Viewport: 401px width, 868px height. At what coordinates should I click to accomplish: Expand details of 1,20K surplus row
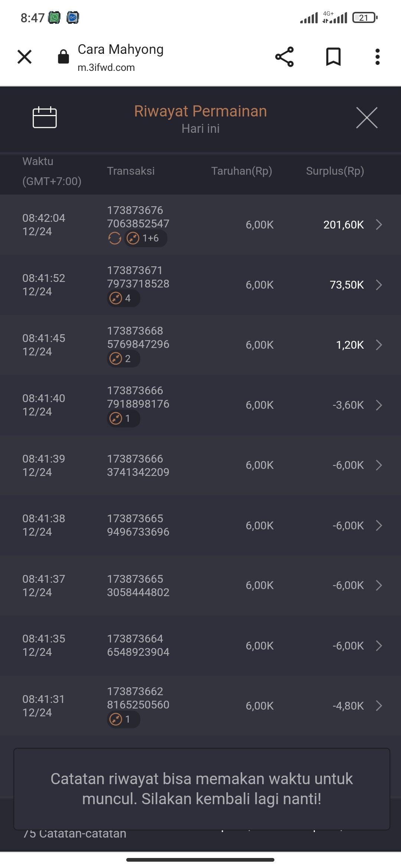pos(379,345)
